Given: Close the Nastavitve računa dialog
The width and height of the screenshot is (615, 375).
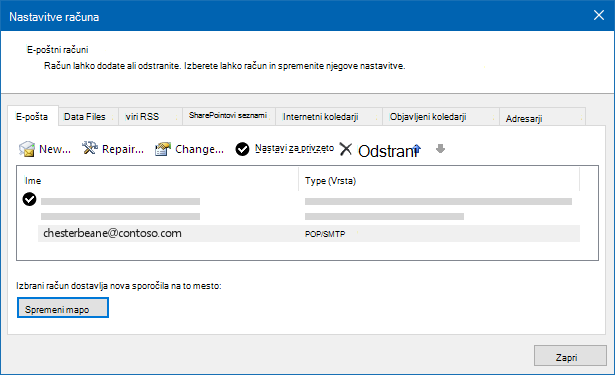Looking at the screenshot, I should pos(599,15).
